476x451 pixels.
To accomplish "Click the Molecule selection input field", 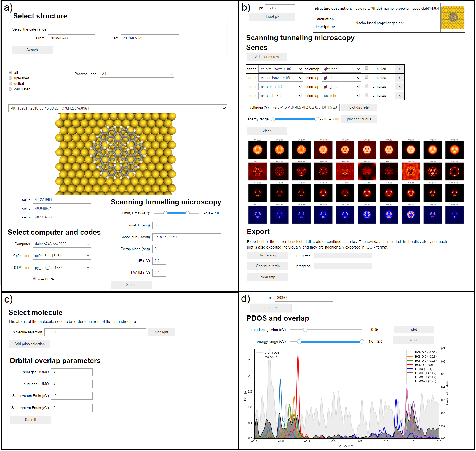I will 95,332.
